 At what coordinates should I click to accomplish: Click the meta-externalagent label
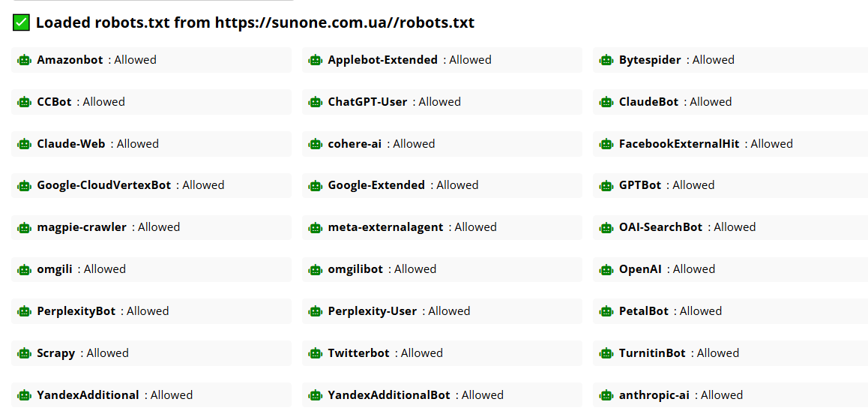386,227
